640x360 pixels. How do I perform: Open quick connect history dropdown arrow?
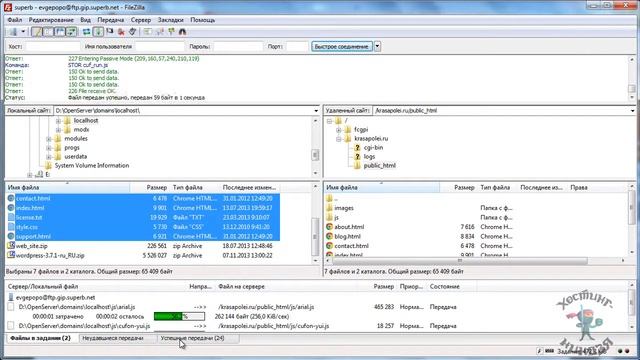tap(377, 47)
